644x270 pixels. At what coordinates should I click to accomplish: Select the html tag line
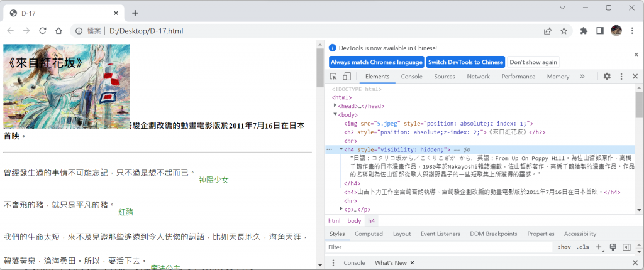(x=342, y=98)
